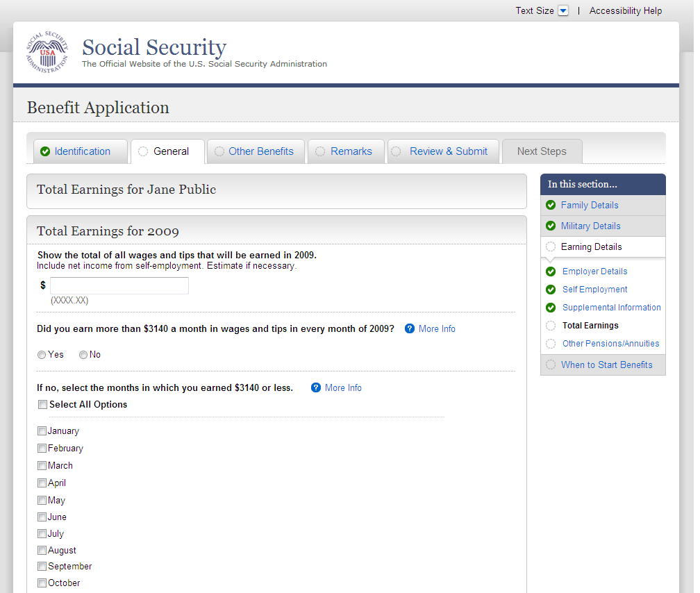The image size is (700, 593).
Task: Click the question icon next to months selection
Action: pyautogui.click(x=316, y=387)
